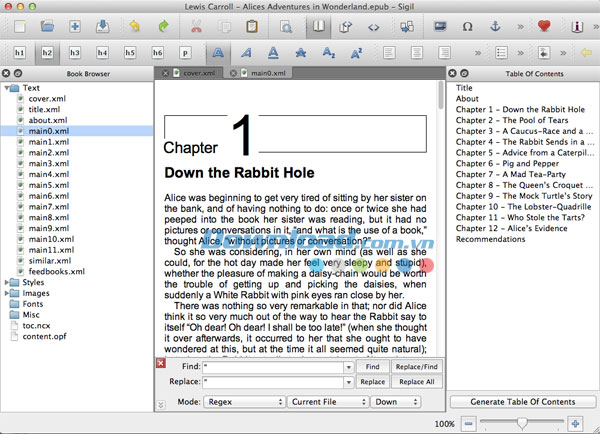Click the Donate heart icon
Viewport: 600px width, 434px height.
coord(544,25)
